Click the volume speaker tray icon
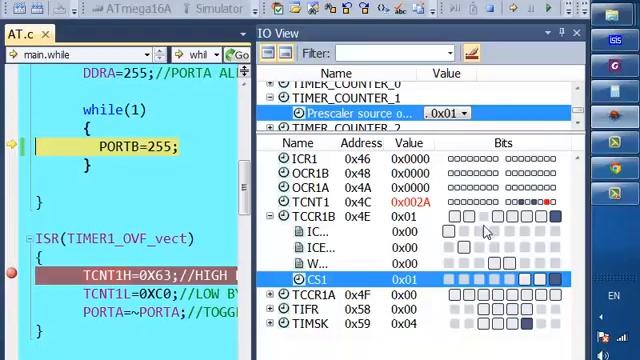 coord(603,356)
